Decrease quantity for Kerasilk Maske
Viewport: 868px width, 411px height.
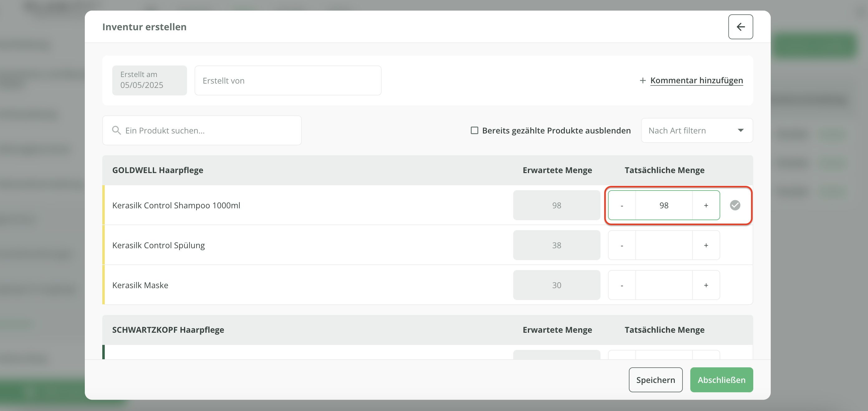622,285
